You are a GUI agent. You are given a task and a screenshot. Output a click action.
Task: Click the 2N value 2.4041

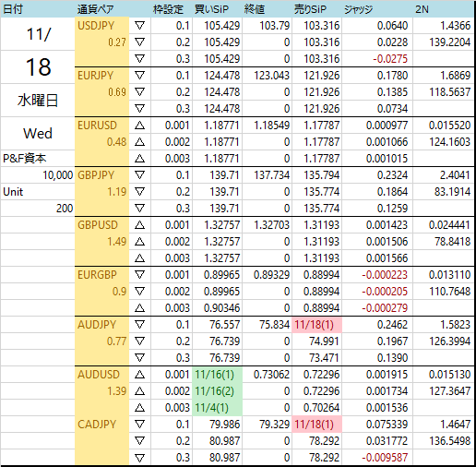coord(455,175)
